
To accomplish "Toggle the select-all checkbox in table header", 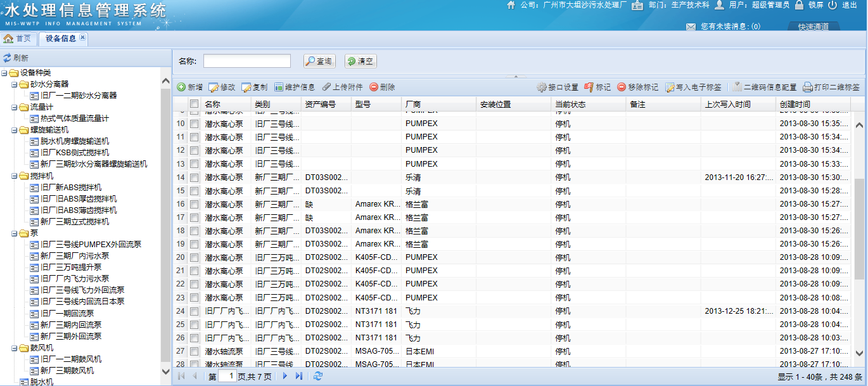I will [195, 104].
